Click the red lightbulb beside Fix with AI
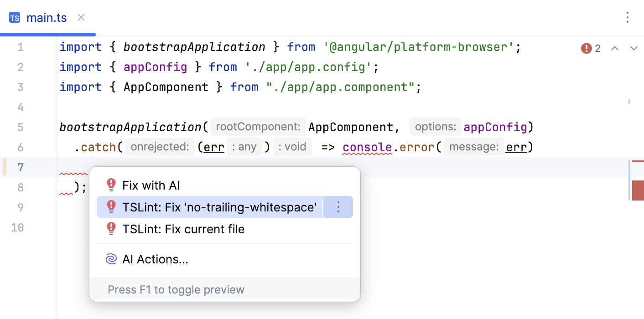The image size is (644, 319). coord(111,185)
